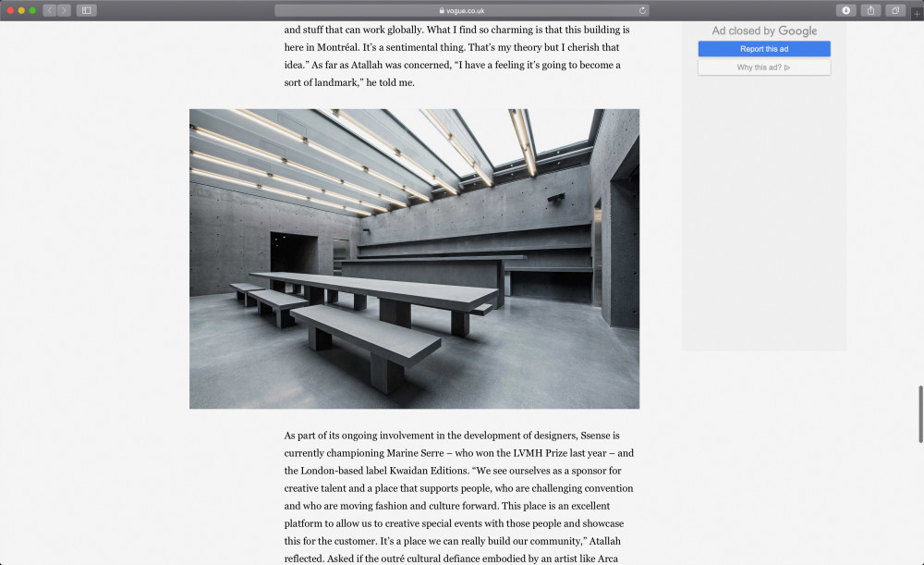This screenshot has height=565, width=924.
Task: Click paragraph about Marine Serre
Action: point(458,497)
